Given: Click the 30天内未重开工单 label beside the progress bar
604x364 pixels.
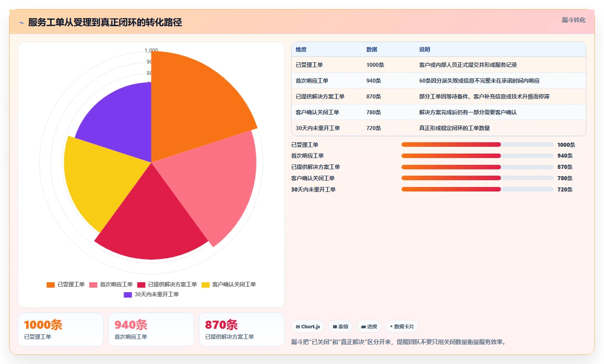Looking at the screenshot, I should 313,190.
